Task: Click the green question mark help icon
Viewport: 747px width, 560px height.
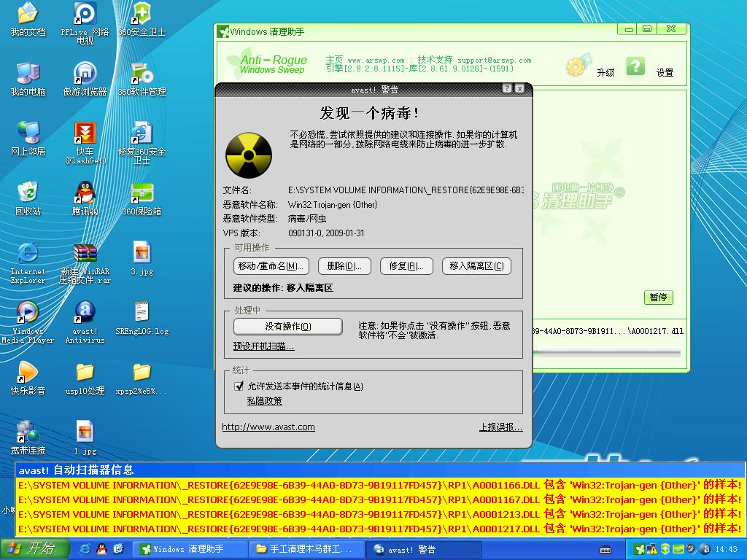Action: click(635, 66)
